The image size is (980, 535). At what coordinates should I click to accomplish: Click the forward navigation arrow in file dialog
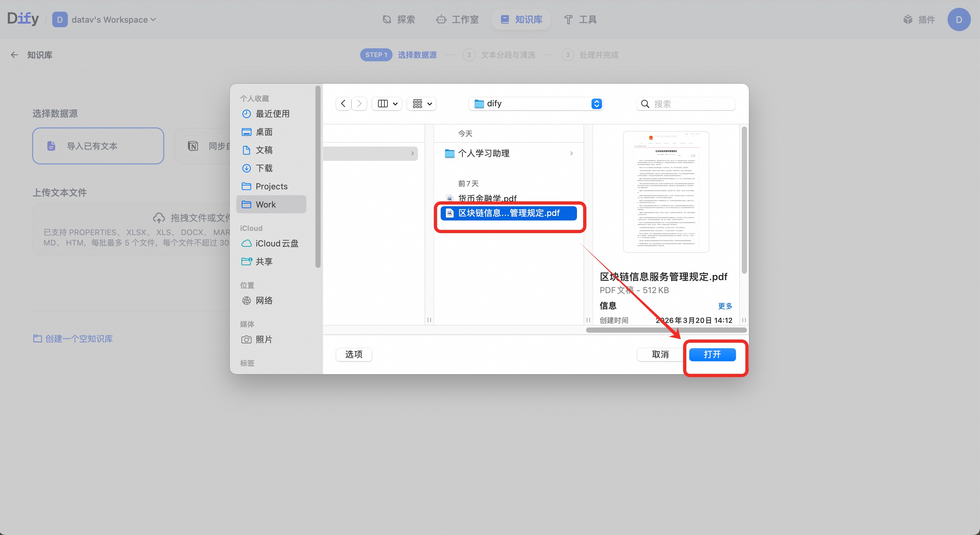tap(359, 103)
